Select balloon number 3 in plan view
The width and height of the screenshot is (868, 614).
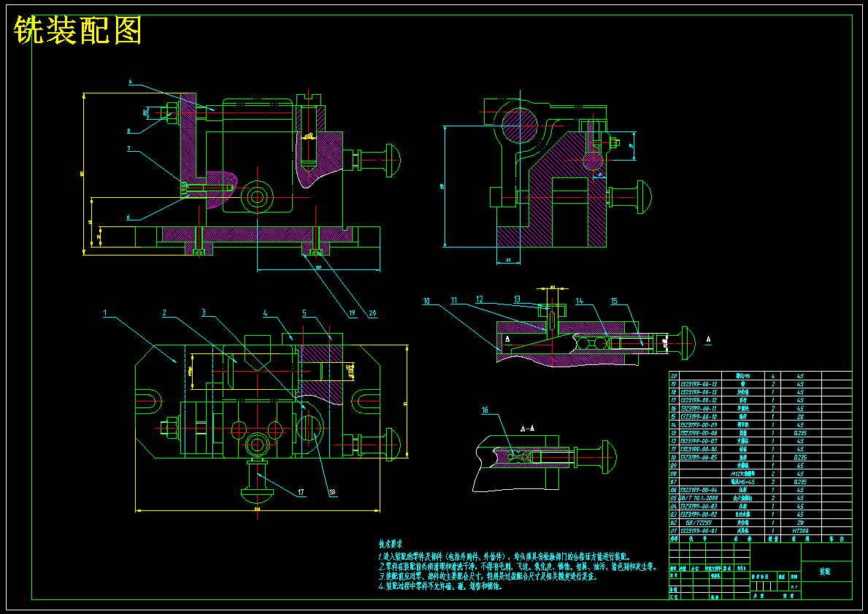coord(204,312)
